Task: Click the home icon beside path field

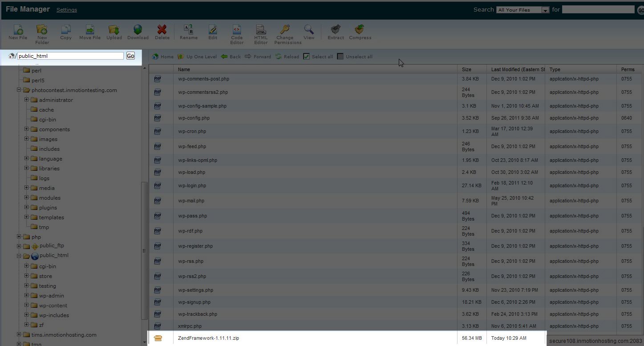Action: click(12, 56)
